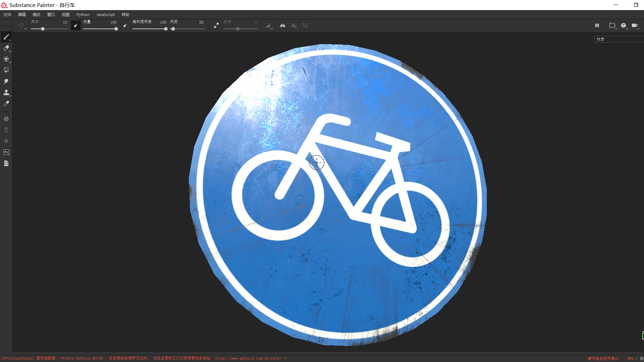
Task: Toggle flow pen pressure button
Action: click(125, 25)
